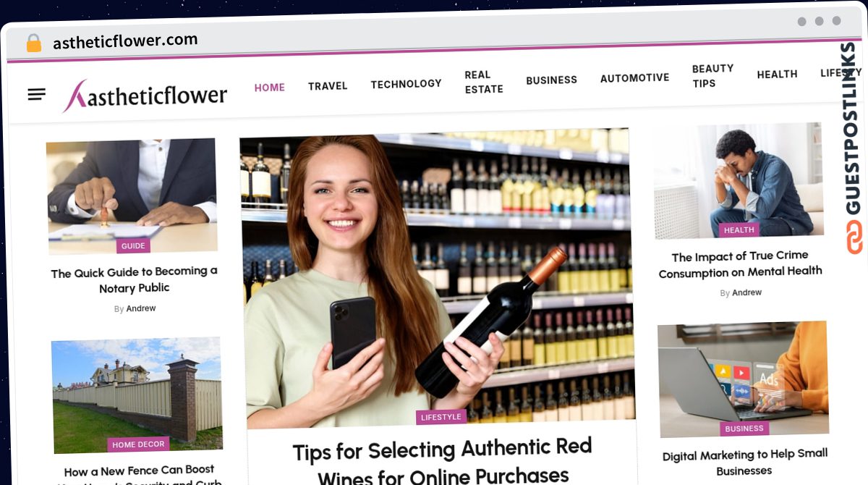Open Tips for Selecting Authentic Red Wines headline
The width and height of the screenshot is (868, 485).
(443, 461)
